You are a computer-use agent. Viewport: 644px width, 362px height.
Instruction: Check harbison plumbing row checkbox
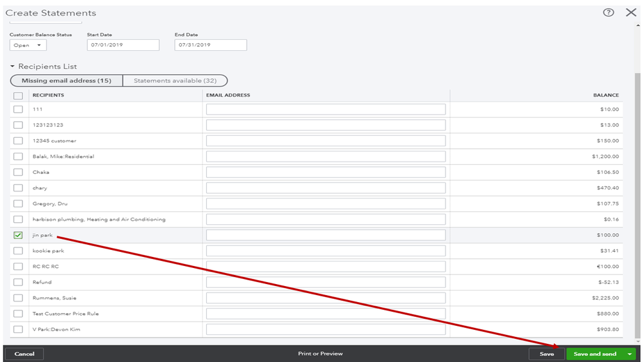[18, 219]
